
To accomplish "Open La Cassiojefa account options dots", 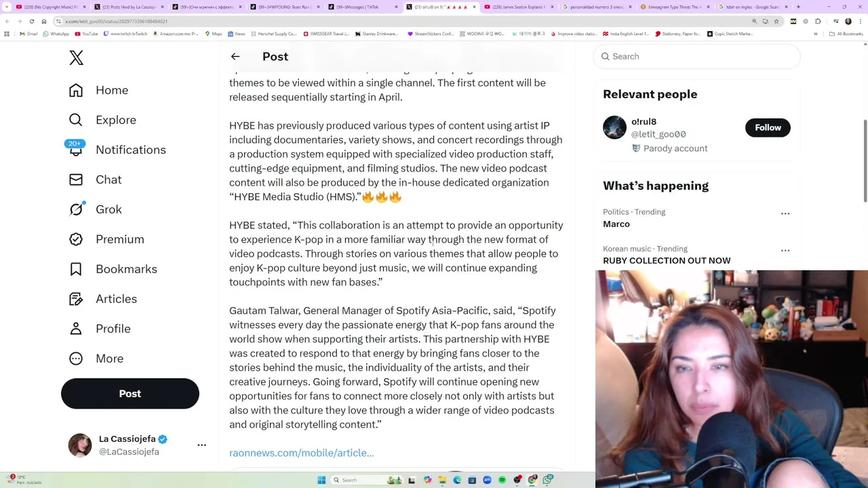I will click(x=201, y=445).
